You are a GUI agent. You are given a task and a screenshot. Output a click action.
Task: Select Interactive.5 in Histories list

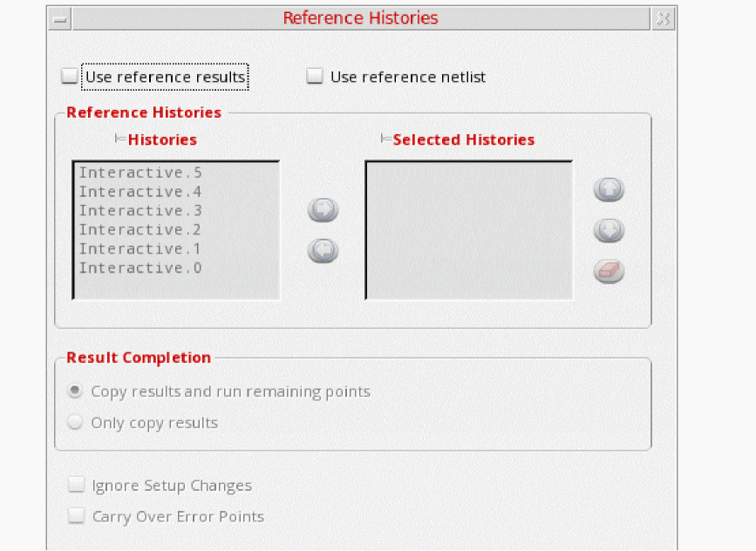140,173
